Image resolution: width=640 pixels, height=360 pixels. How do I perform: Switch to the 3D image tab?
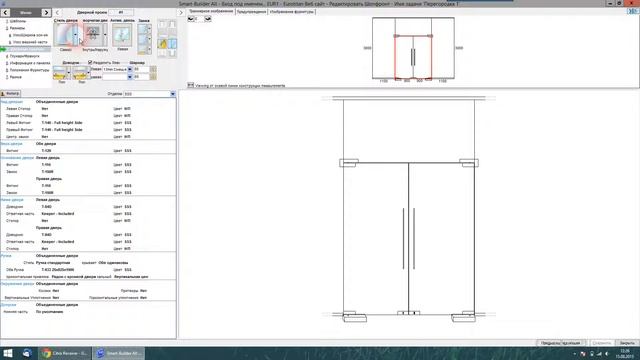[211, 11]
